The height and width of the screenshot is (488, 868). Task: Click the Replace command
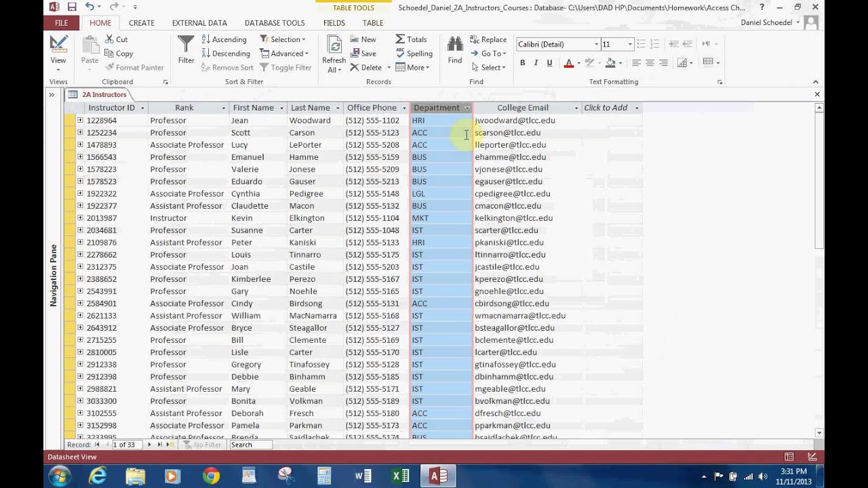click(488, 39)
